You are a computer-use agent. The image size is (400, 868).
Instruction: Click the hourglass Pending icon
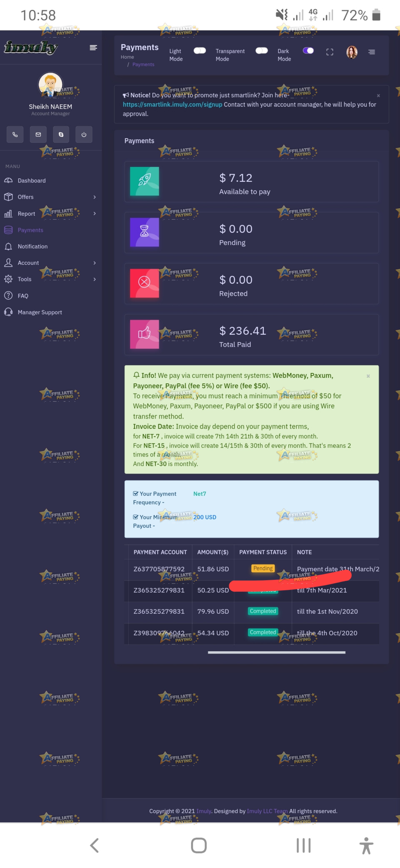tap(144, 232)
